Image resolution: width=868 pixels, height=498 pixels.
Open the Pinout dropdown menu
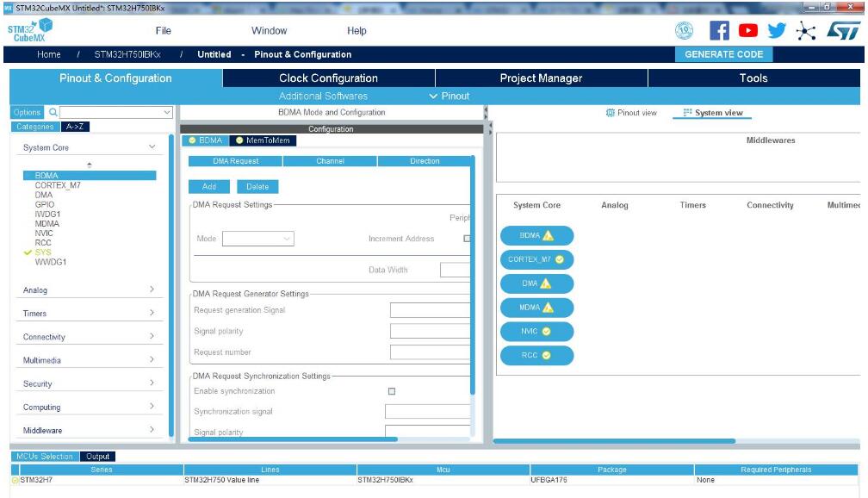[449, 96]
